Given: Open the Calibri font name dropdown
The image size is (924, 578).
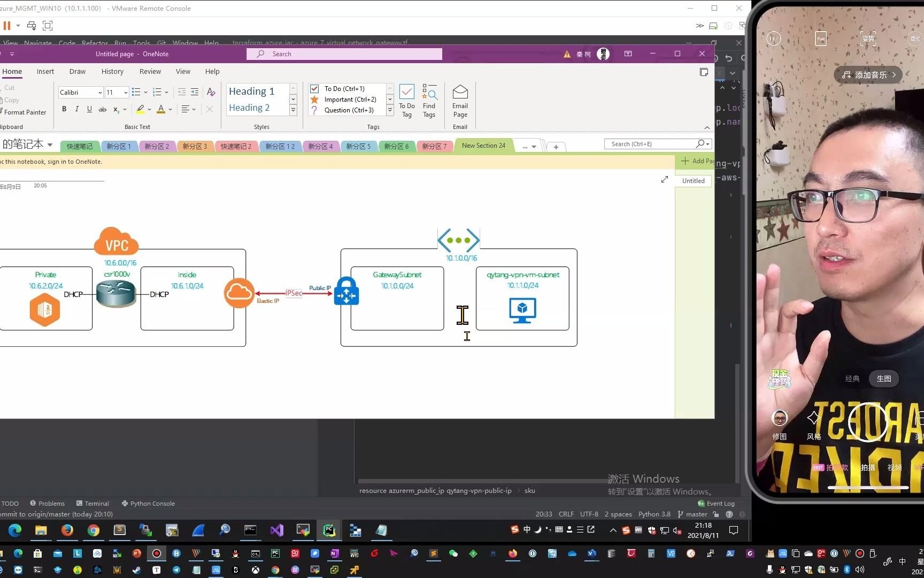Looking at the screenshot, I should coord(100,93).
